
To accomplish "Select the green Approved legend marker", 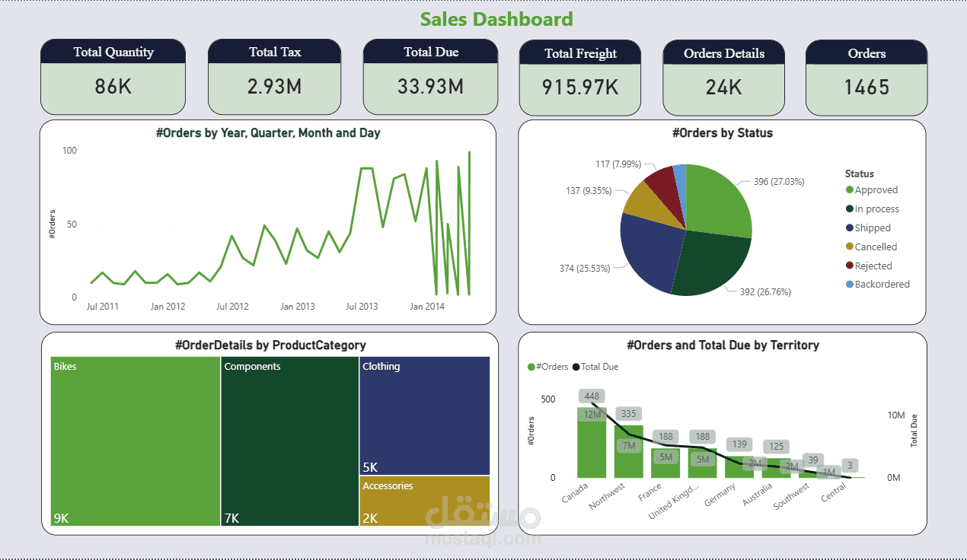I will [851, 189].
